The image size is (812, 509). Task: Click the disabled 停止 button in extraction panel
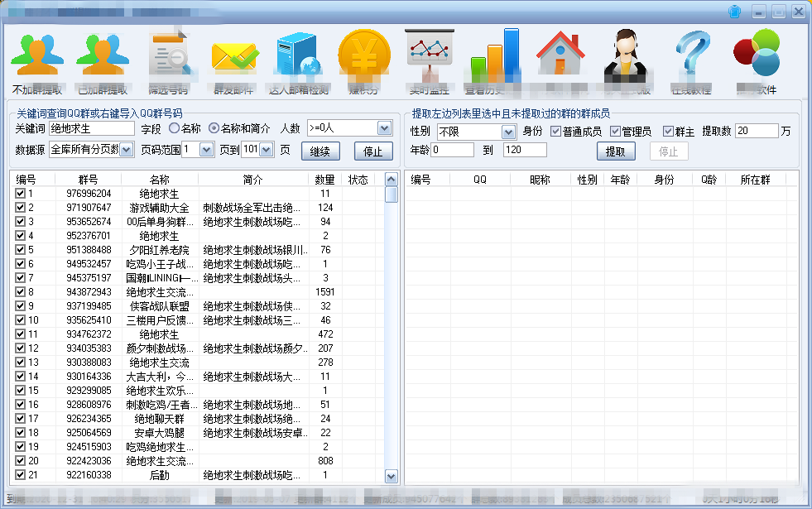point(669,151)
